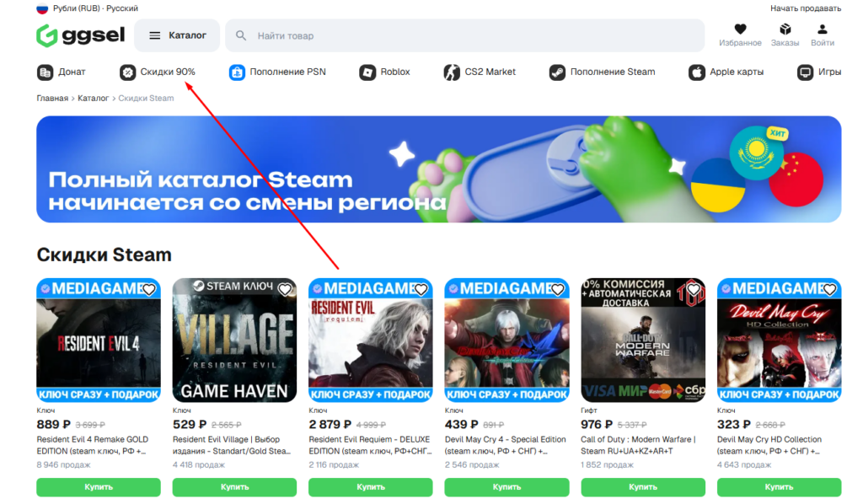Click the Apple logo icon
The width and height of the screenshot is (863, 504).
click(x=697, y=72)
